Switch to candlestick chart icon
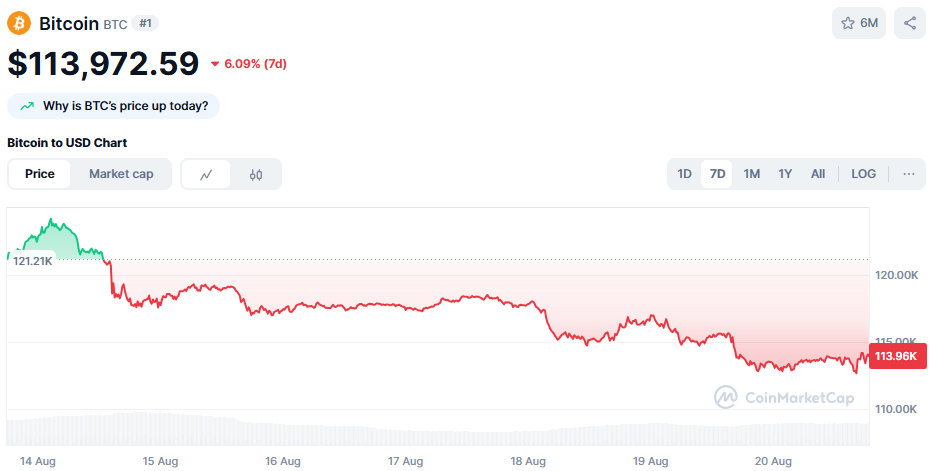The width and height of the screenshot is (930, 471). coord(256,174)
